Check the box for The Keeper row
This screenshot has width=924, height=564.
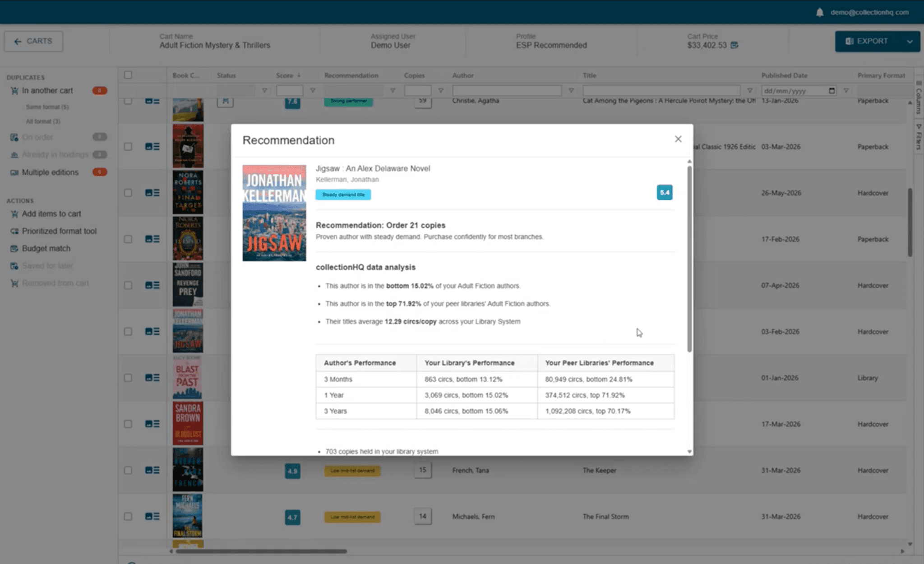point(128,470)
